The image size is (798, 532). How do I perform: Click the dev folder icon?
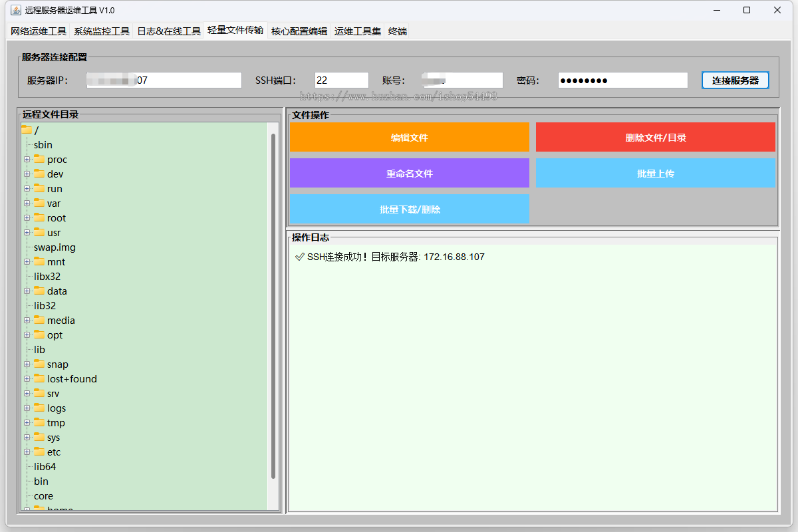39,174
